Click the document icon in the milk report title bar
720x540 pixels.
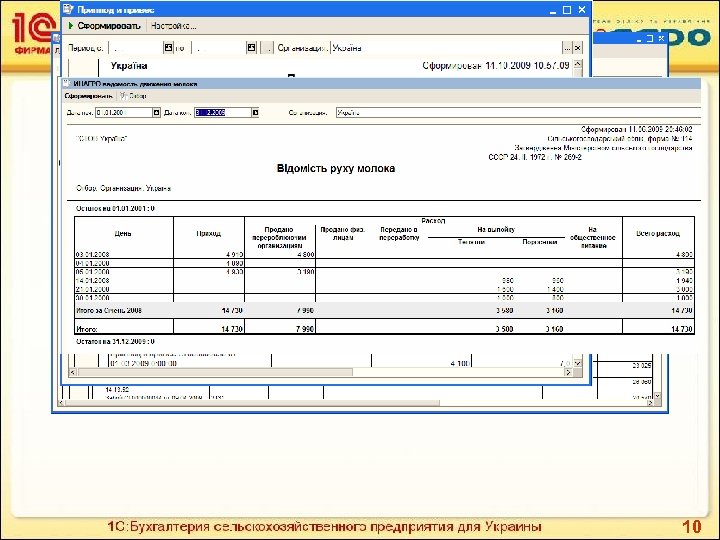67,84
